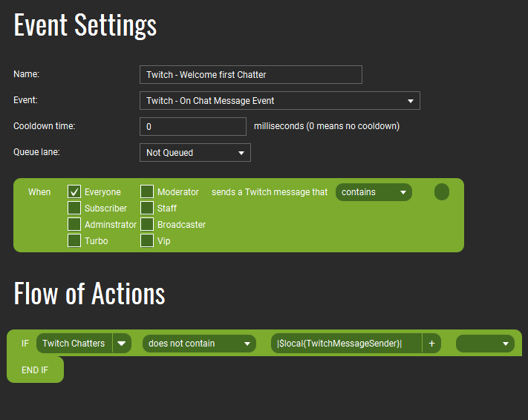The height and width of the screenshot is (420, 528).
Task: Click the arrow next to Twitch Chatters
Action: point(122,344)
